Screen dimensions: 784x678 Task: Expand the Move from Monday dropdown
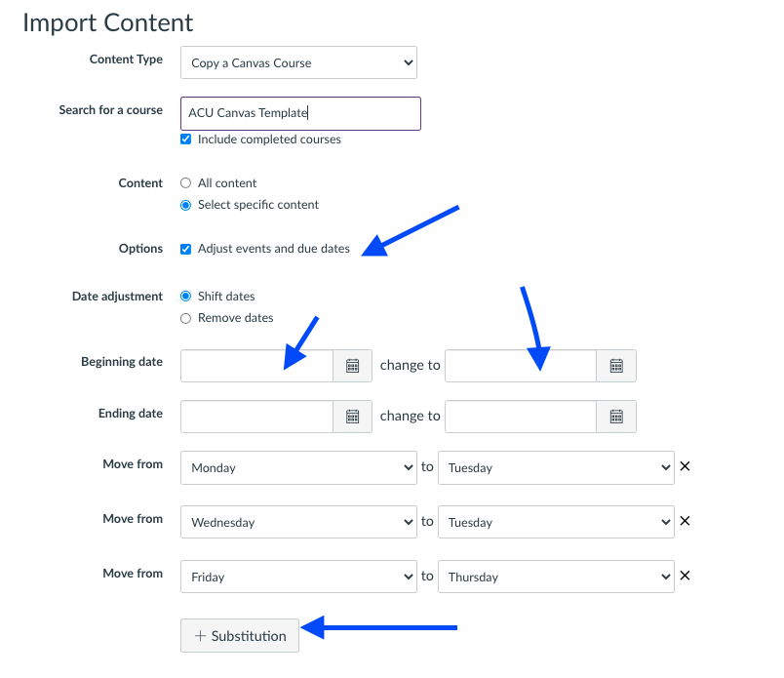tap(298, 467)
